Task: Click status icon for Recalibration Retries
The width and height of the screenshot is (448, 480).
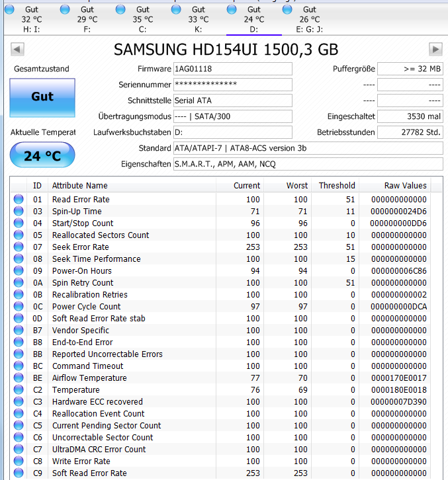Action: coord(19,294)
